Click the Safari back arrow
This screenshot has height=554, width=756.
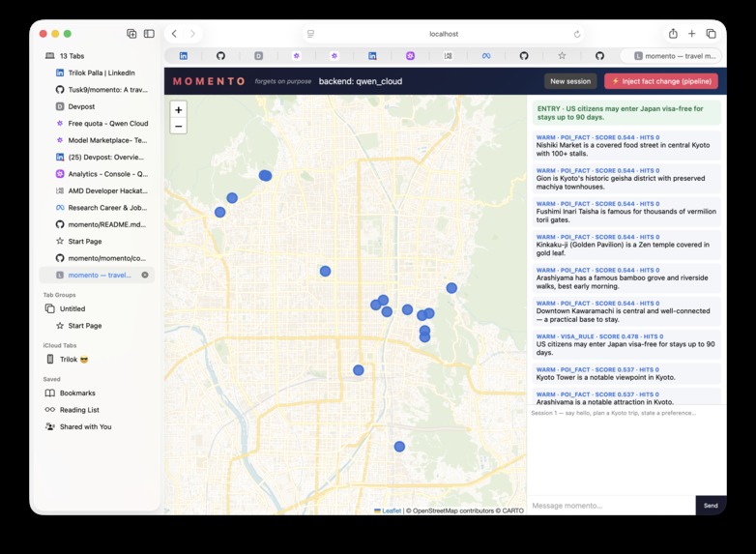(x=174, y=34)
